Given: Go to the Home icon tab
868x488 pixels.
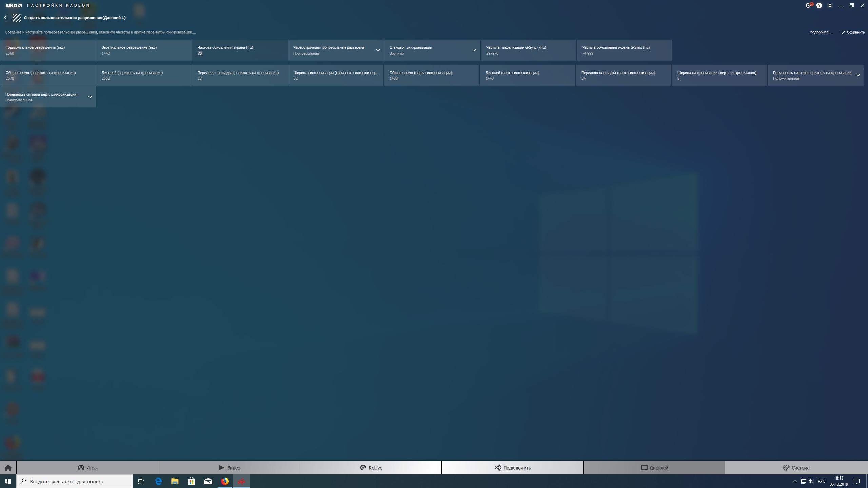Looking at the screenshot, I should click(x=8, y=468).
